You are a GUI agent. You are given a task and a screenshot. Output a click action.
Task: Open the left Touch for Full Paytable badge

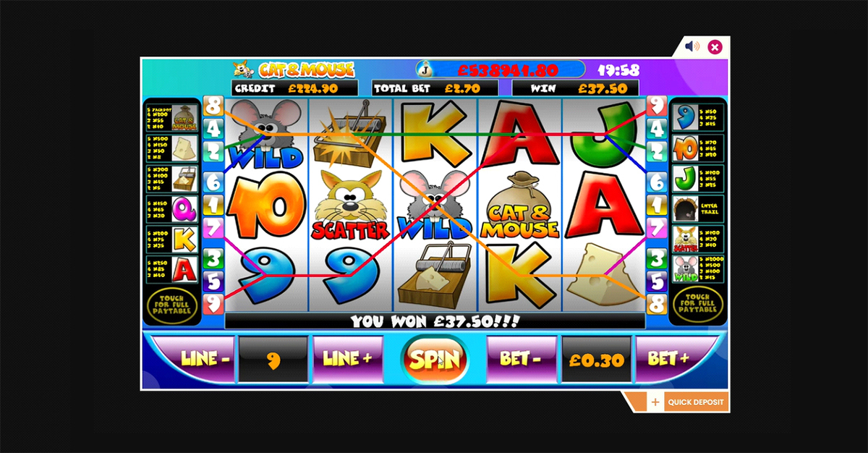click(172, 304)
